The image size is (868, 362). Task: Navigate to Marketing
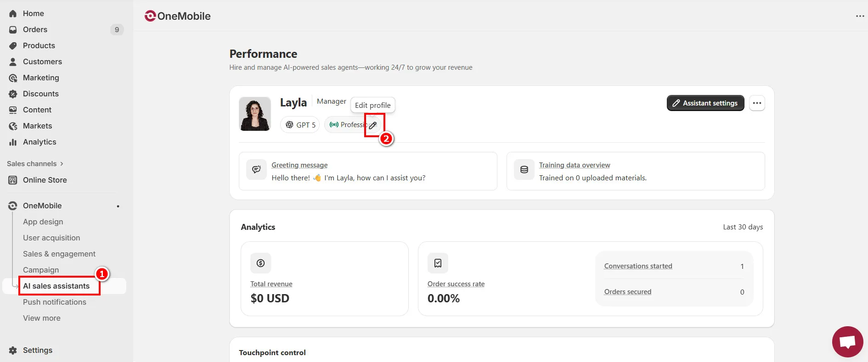pyautogui.click(x=41, y=78)
